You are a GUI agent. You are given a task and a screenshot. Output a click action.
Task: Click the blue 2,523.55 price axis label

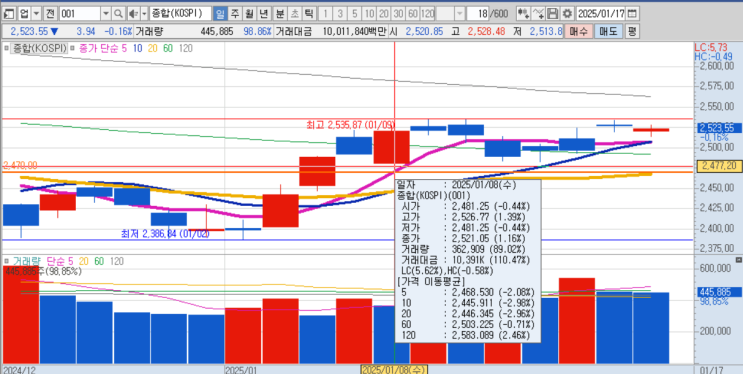coord(719,128)
